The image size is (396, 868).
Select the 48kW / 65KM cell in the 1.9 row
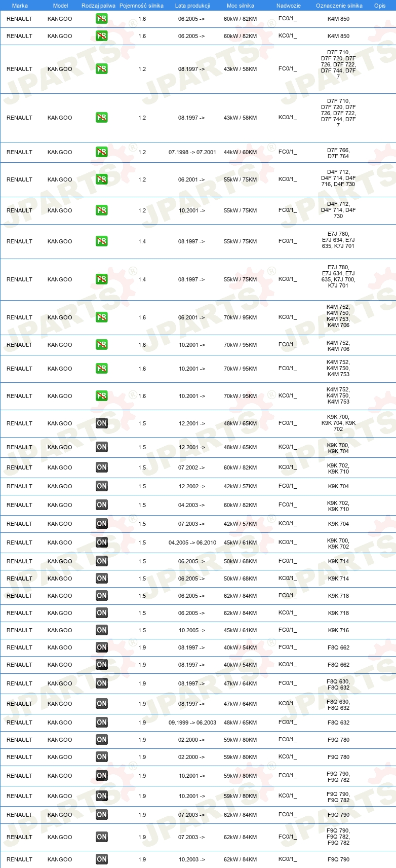241,722
